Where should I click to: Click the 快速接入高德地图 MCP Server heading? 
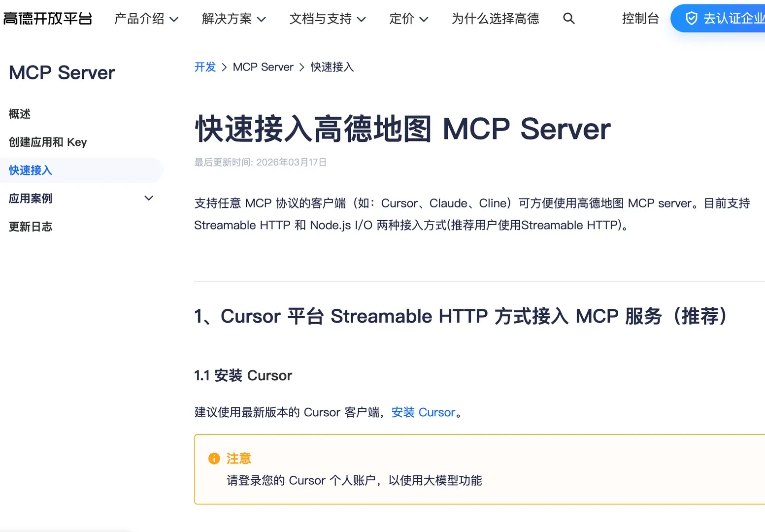click(x=402, y=129)
